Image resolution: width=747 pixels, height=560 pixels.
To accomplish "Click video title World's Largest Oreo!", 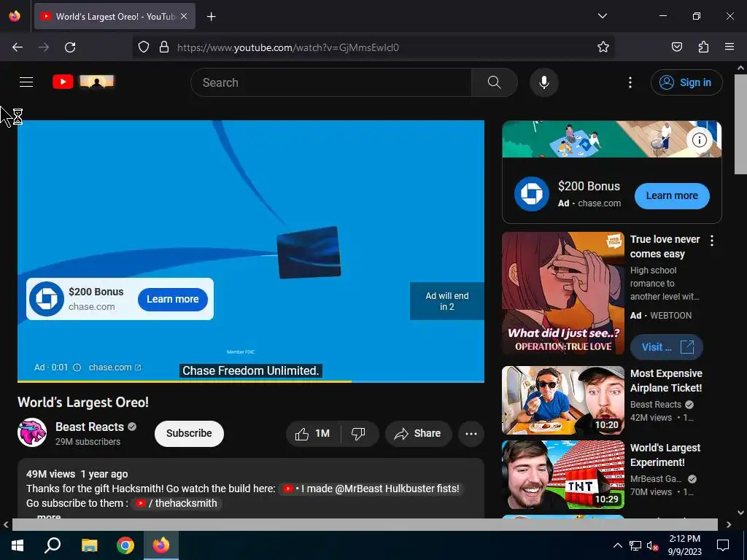I will [x=83, y=402].
